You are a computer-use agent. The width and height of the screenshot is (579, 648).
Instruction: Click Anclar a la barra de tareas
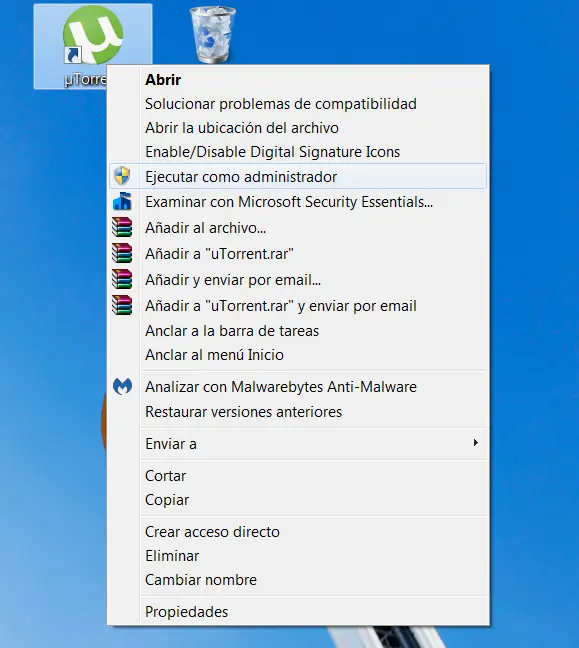[x=298, y=331]
